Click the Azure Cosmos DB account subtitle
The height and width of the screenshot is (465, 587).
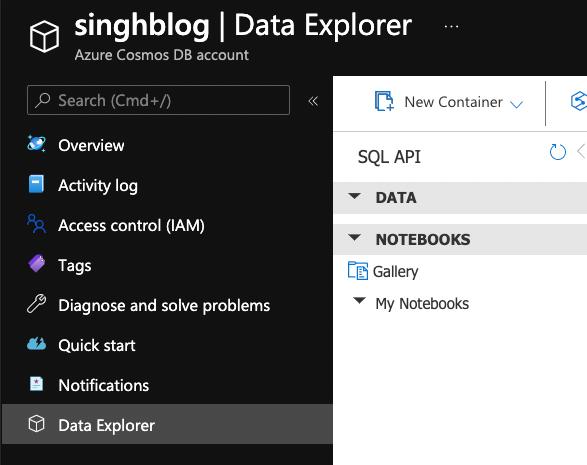coord(161,55)
